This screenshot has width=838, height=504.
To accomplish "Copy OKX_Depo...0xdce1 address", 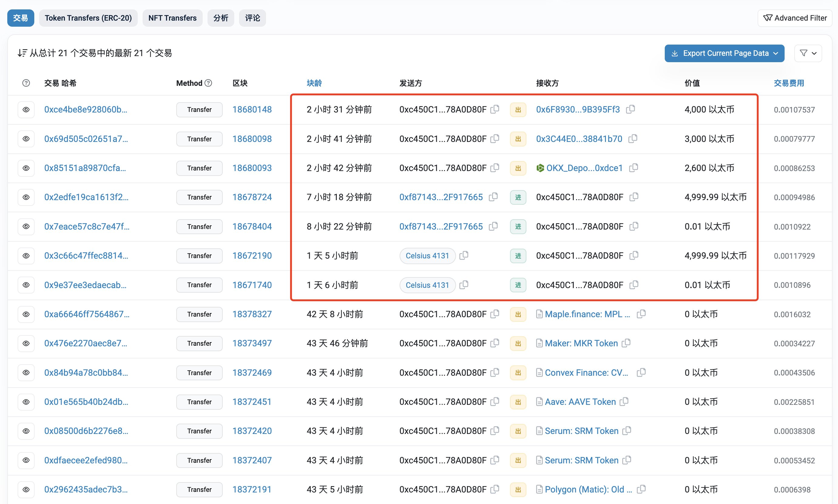I will (634, 168).
